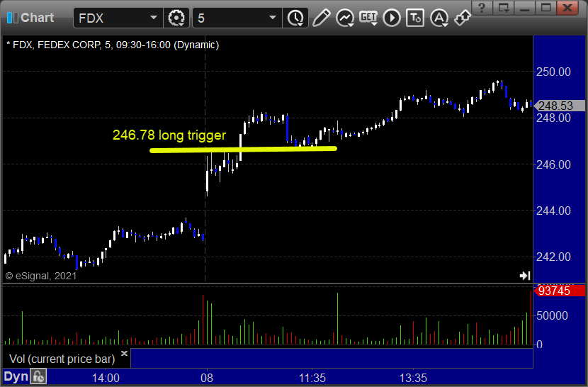Click the 11:35 time axis label
Screen dimensions: 588x387
pos(312,377)
